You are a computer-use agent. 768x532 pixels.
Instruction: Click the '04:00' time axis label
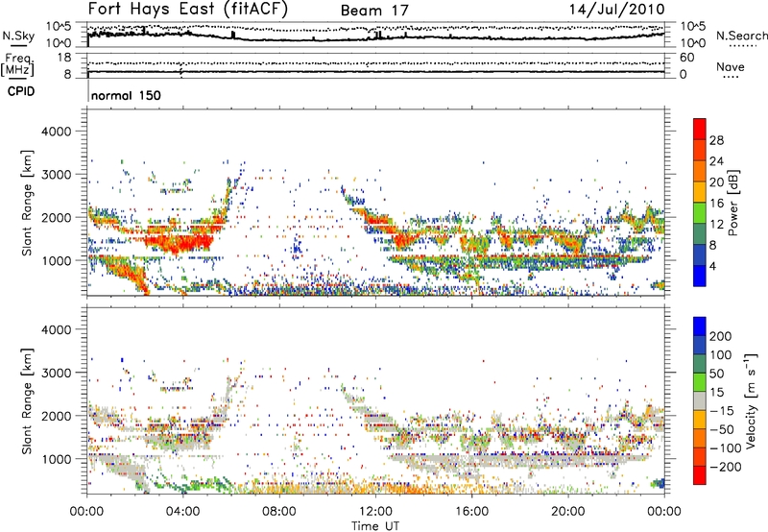click(x=183, y=512)
